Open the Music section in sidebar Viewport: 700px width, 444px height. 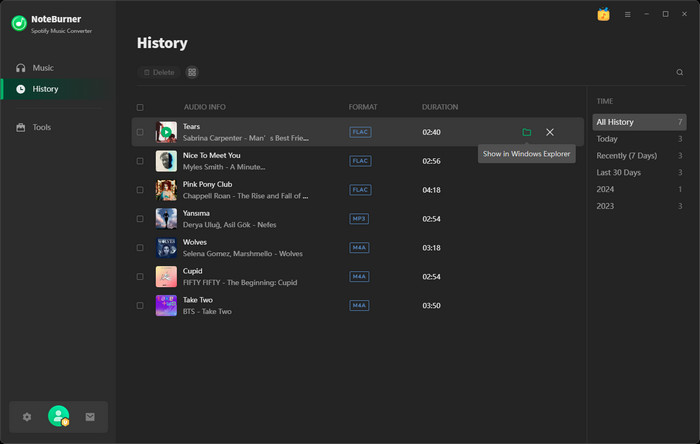tap(43, 68)
